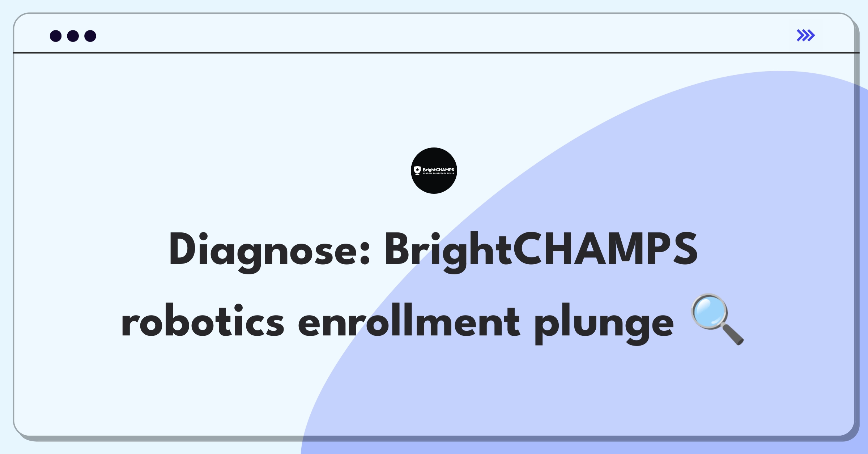Click the shield star icon inside logo
868x454 pixels.
[417, 170]
